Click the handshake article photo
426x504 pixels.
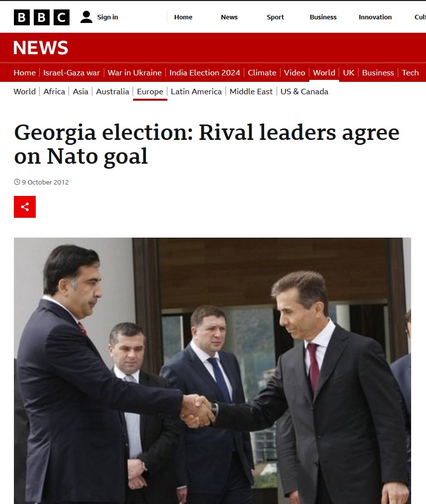click(213, 371)
